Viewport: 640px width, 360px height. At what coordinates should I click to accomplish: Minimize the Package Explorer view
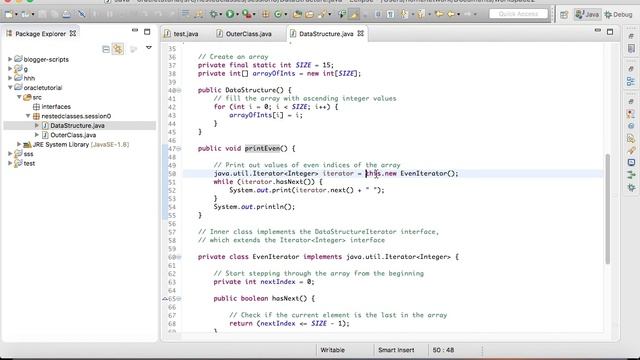coord(135,31)
